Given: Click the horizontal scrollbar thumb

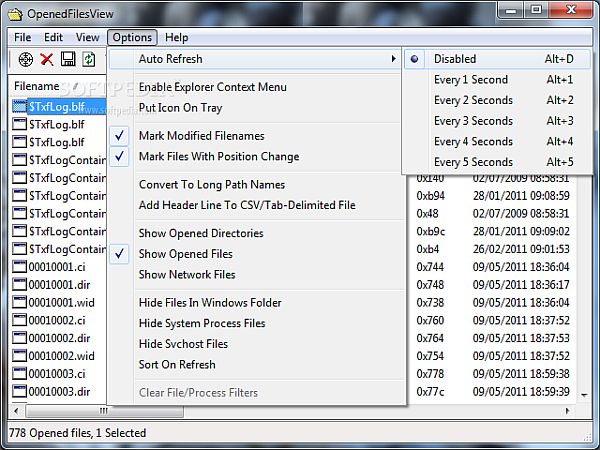Looking at the screenshot, I should (104, 411).
